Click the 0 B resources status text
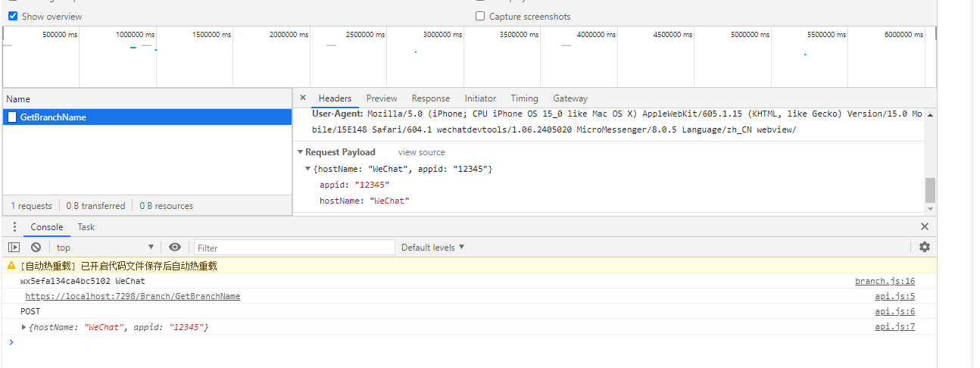Viewport: 980px width, 368px height. (x=166, y=206)
